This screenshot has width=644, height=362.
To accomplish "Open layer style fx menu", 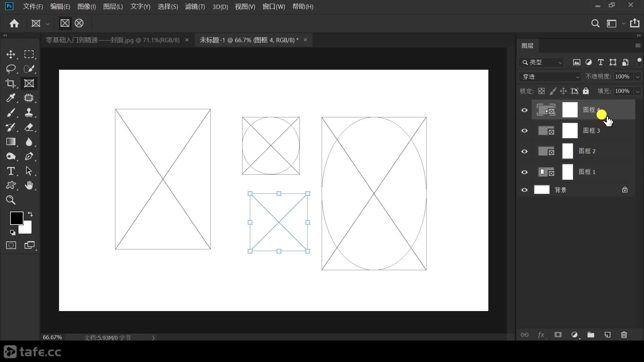I will click(x=541, y=335).
